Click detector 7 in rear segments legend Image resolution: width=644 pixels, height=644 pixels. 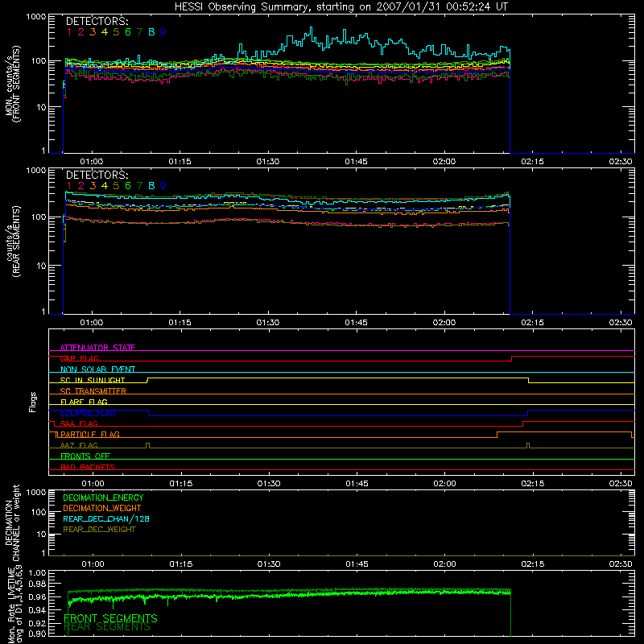coord(139,186)
